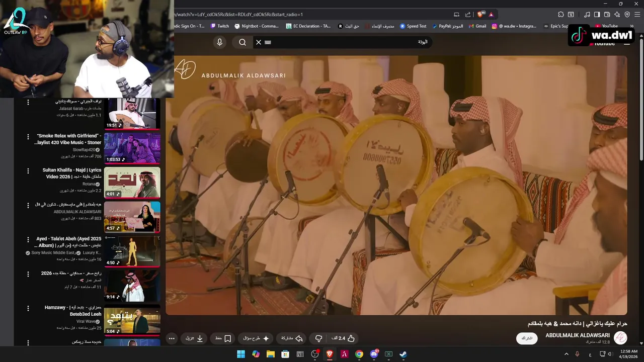Open Discord in the taskbar
Screen dimensions: 644x362
374,354
